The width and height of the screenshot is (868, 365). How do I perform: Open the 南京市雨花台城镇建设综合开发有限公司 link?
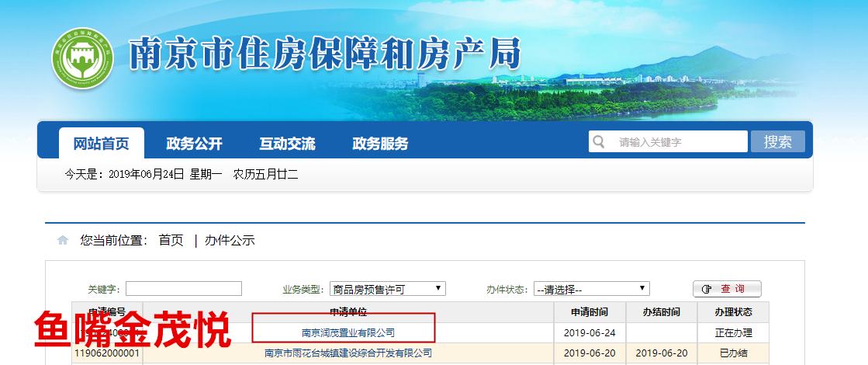coord(348,353)
